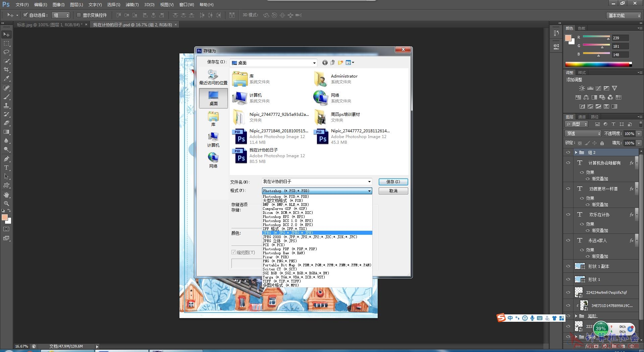Hide the 组 2 layer group
The image size is (644, 352).
tap(568, 152)
